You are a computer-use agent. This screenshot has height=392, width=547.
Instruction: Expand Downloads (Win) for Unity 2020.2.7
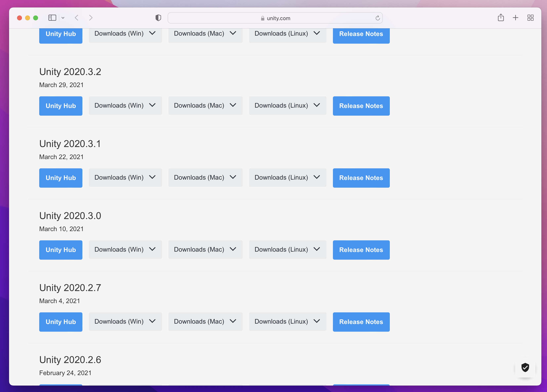[125, 321]
